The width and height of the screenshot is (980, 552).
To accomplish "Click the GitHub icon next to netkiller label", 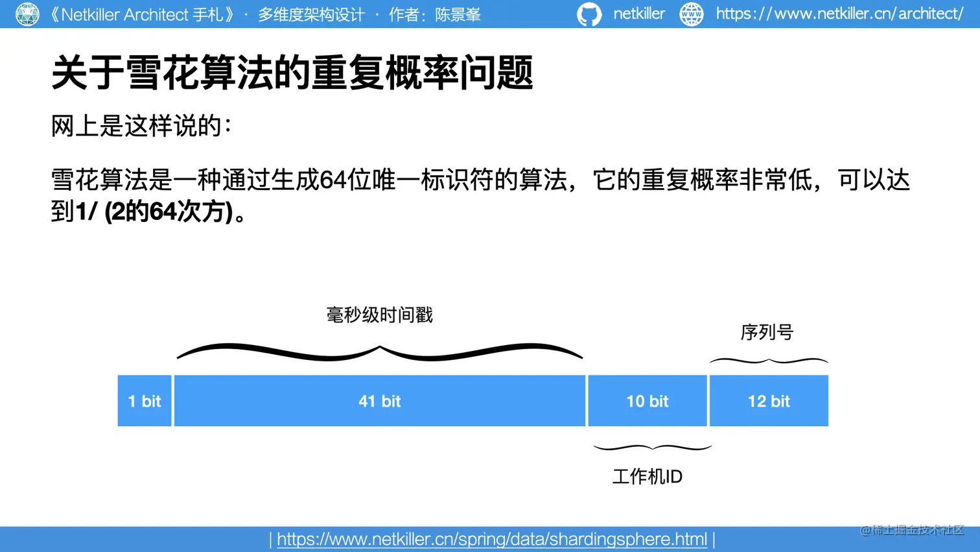I will click(x=589, y=14).
